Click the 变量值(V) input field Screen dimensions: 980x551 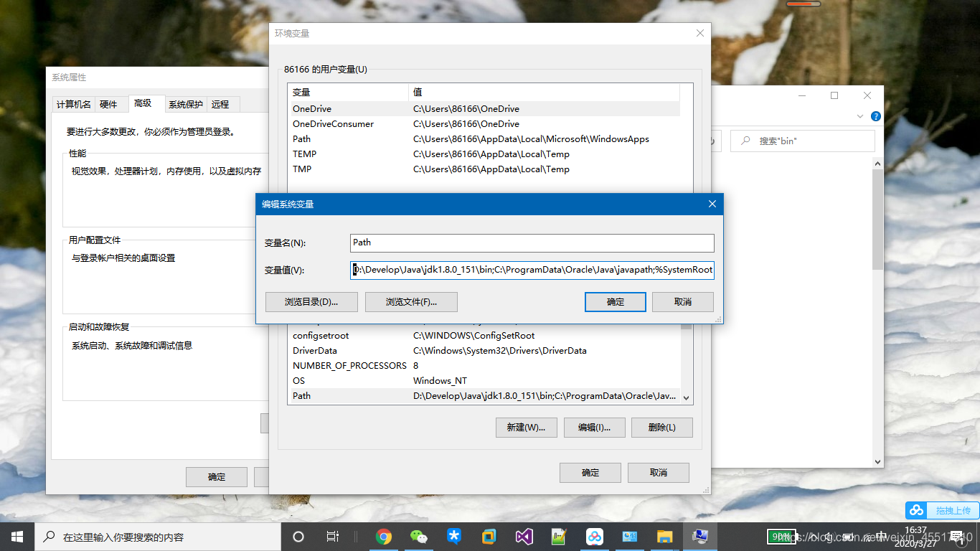(x=532, y=270)
